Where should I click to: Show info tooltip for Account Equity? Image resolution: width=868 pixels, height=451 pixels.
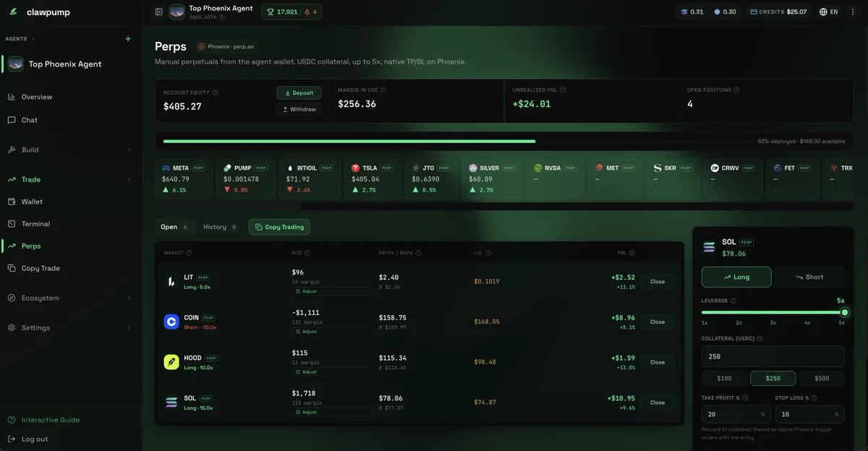coord(215,93)
